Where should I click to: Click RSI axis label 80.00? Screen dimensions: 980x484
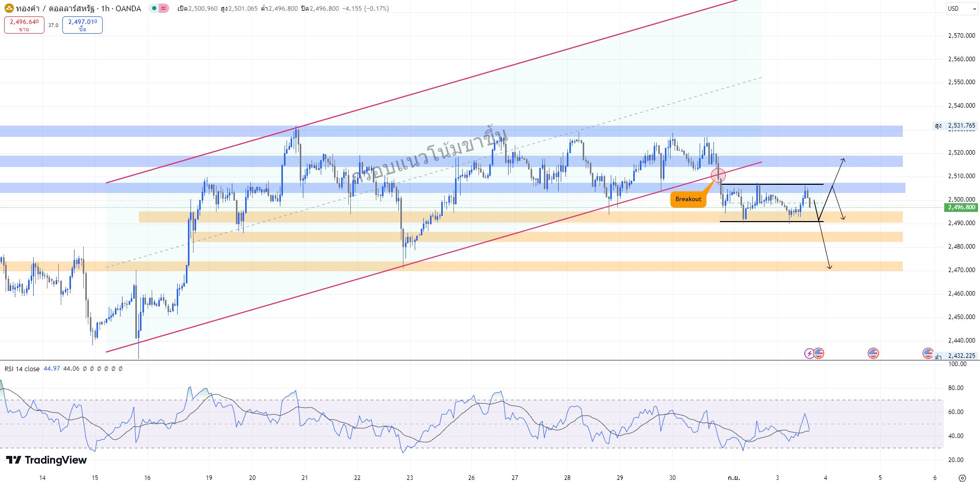click(956, 388)
